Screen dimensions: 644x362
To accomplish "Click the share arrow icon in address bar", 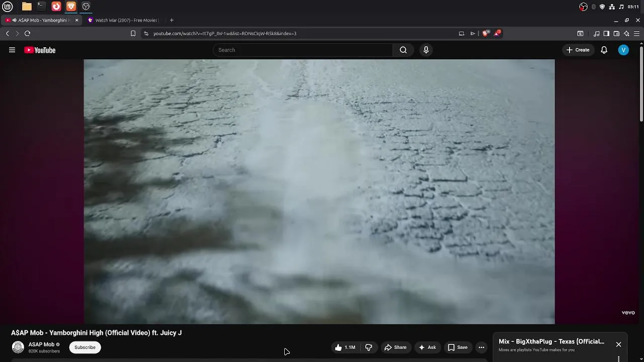I will point(472,33).
